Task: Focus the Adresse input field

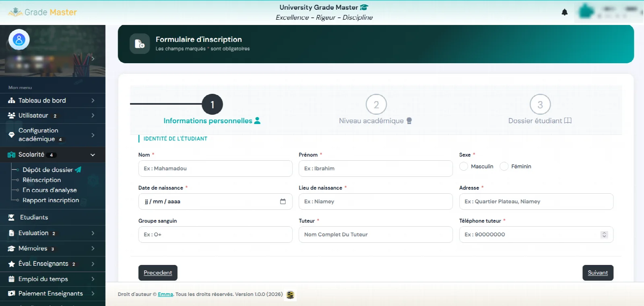Action: pyautogui.click(x=536, y=201)
